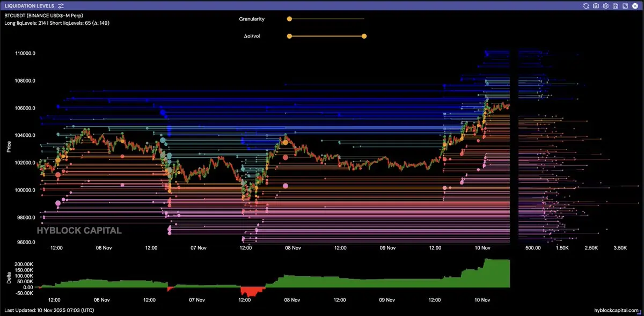Take a snapshot with the camera icon
This screenshot has width=644, height=316.
click(x=596, y=6)
